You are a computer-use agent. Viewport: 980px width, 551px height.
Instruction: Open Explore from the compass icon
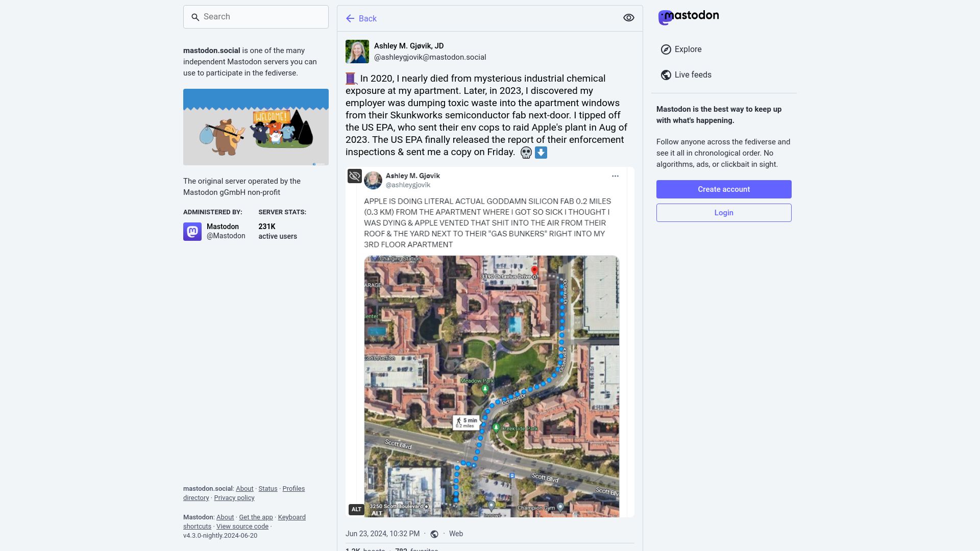(666, 49)
